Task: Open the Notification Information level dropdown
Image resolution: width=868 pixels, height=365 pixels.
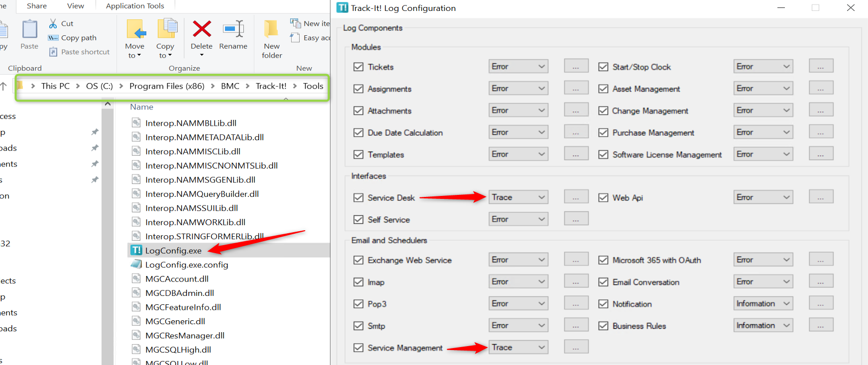Action: click(763, 303)
